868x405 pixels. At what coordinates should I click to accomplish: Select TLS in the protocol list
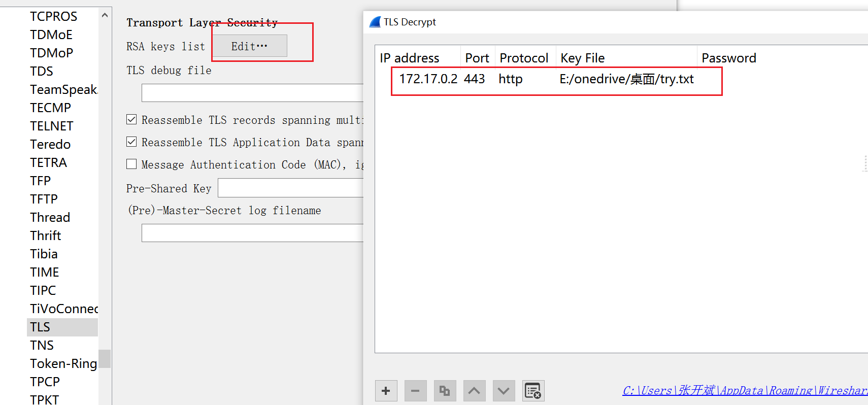(62, 327)
